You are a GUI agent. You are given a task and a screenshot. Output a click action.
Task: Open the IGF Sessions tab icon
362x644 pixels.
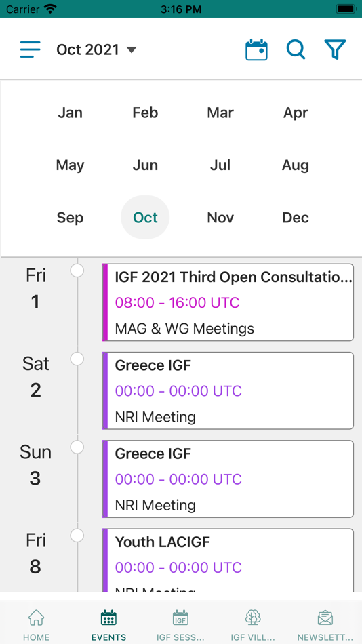click(x=180, y=618)
